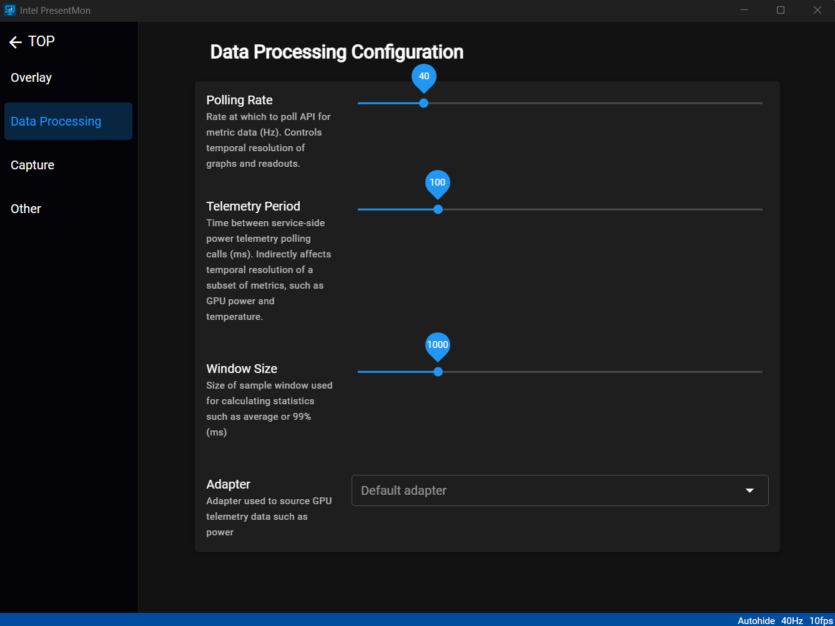This screenshot has height=626, width=835.
Task: Click the Data Processing Configuration heading
Action: (337, 52)
